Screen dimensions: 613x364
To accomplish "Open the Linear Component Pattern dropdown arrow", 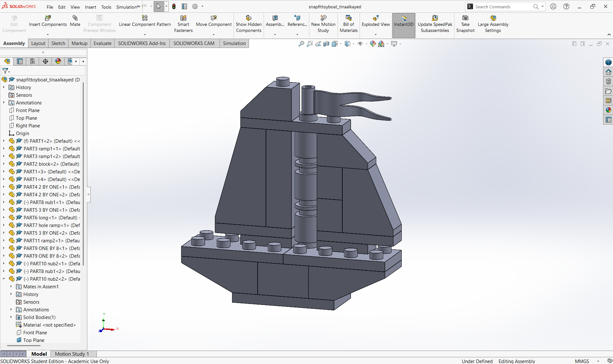I will point(145,34).
